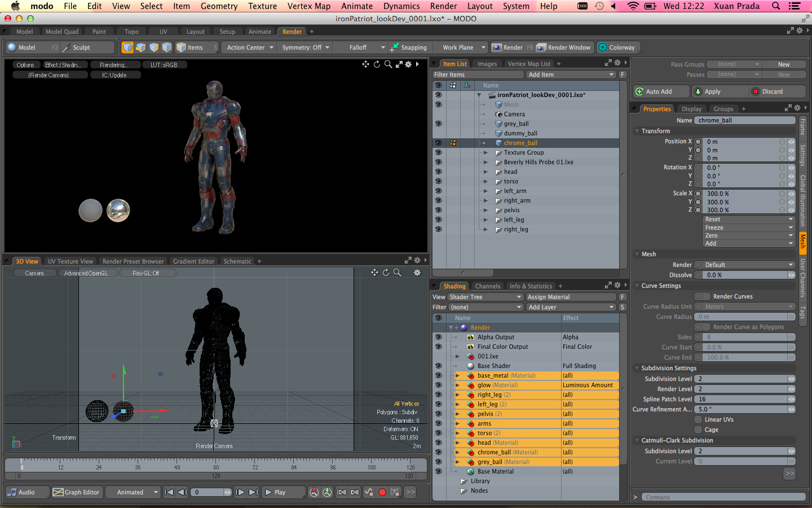Open gear settings in 3D View viewport
Viewport: 812px width, 508px height.
[x=417, y=273]
